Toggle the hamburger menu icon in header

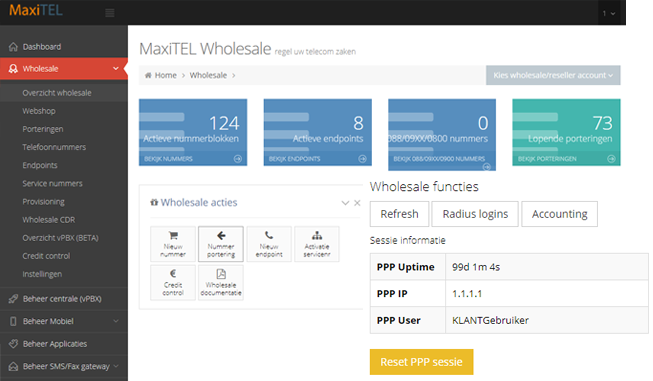click(110, 13)
